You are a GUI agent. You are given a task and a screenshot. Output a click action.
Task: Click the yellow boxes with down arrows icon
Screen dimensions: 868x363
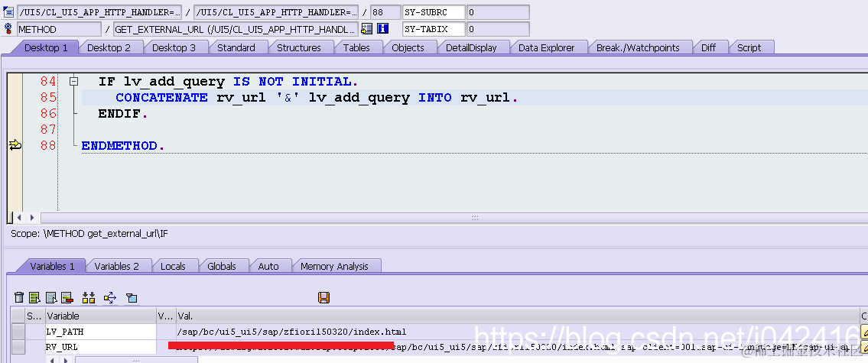(89, 298)
